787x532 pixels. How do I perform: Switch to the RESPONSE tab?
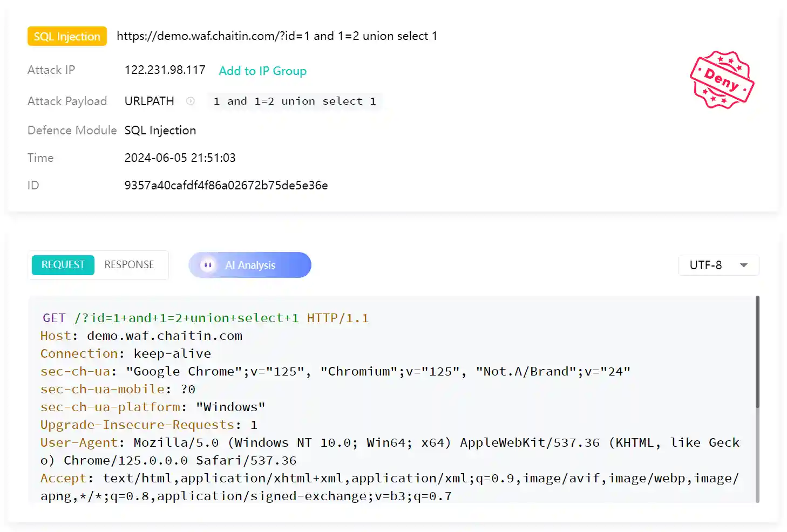(129, 265)
